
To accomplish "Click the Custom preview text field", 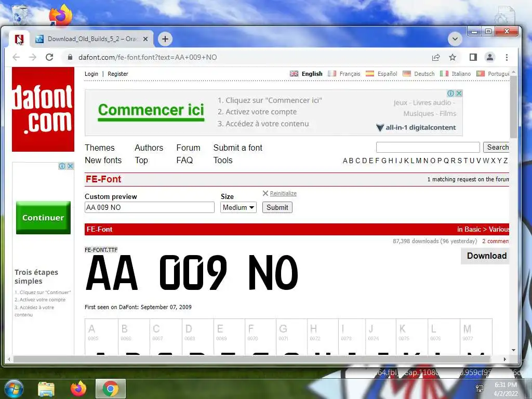I will [x=150, y=207].
